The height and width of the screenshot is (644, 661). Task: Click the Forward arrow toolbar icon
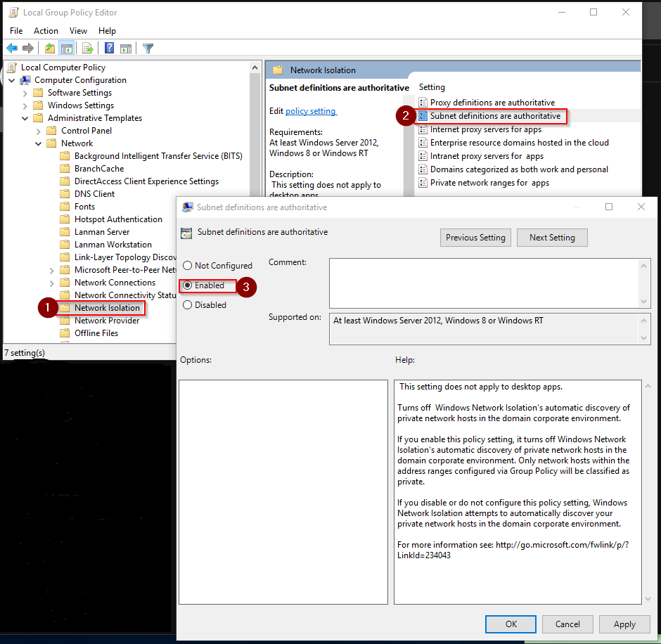28,49
